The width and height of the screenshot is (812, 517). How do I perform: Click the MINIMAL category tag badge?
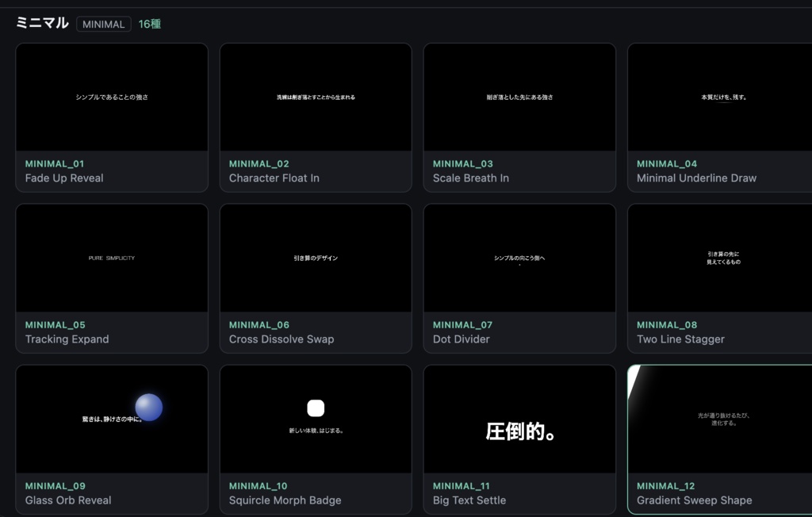point(104,25)
